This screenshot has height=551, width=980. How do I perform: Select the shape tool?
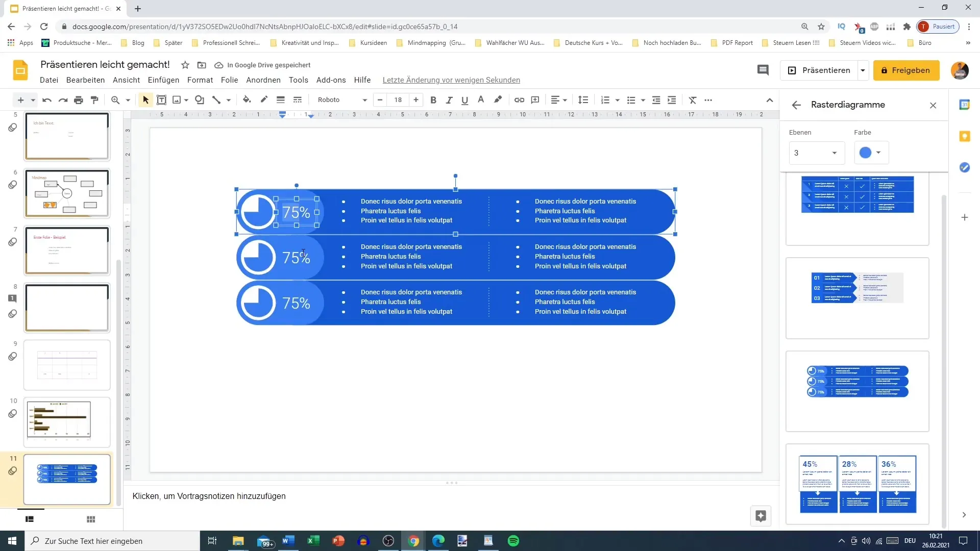(200, 100)
